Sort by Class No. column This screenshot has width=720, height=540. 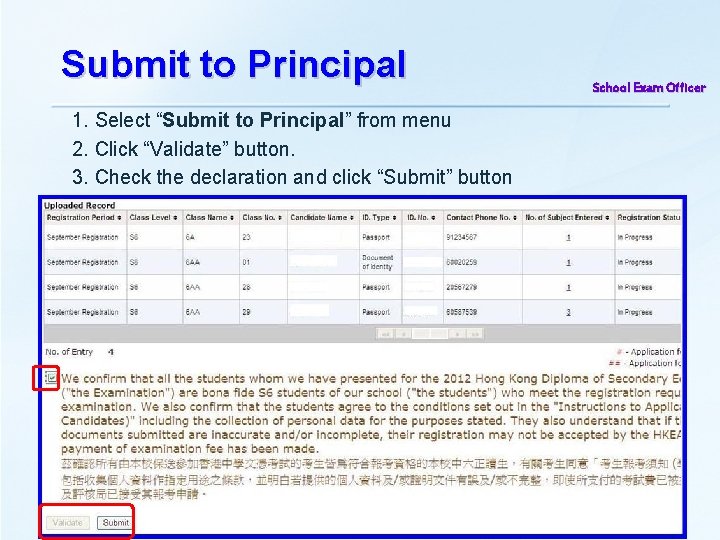(262, 217)
